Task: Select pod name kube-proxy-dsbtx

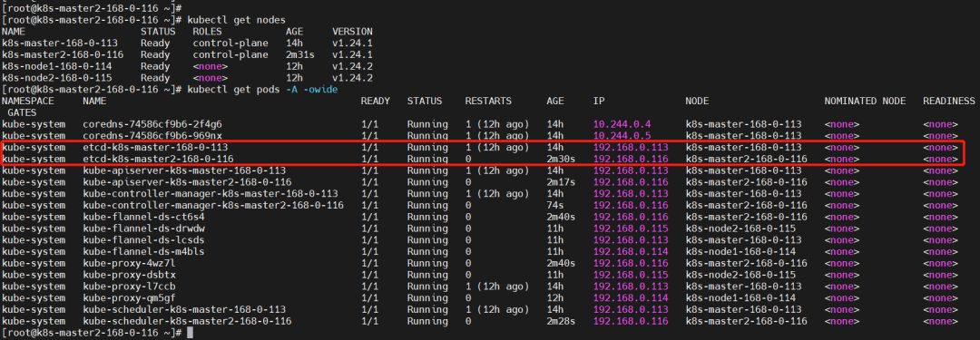Action: [129, 275]
